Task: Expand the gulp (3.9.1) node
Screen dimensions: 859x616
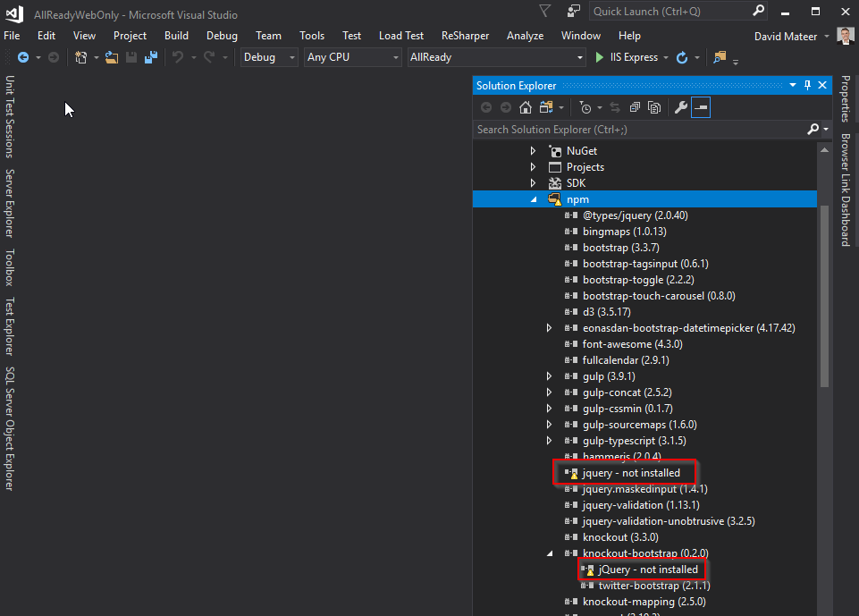Action: [549, 376]
